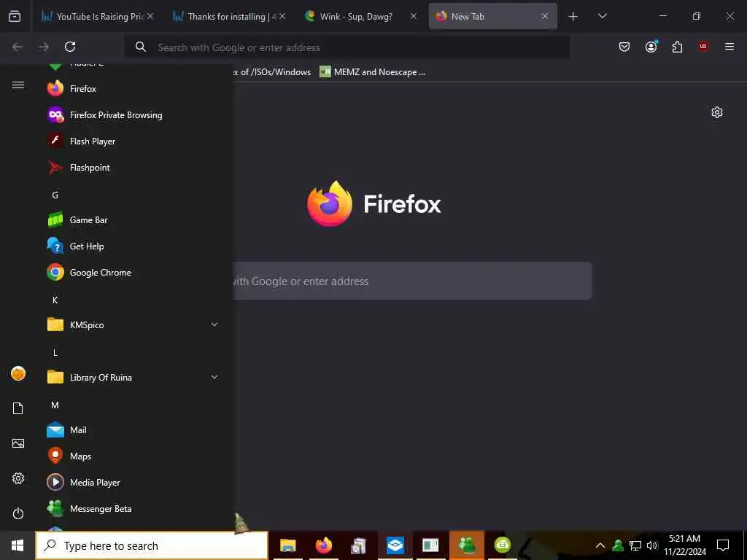747x560 pixels.
Task: Open the volume control in system tray
Action: click(x=652, y=545)
